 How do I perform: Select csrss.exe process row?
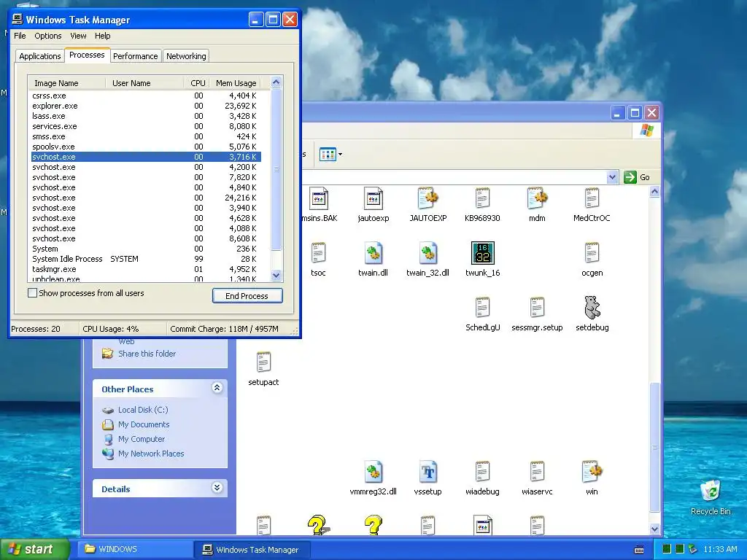(x=146, y=96)
